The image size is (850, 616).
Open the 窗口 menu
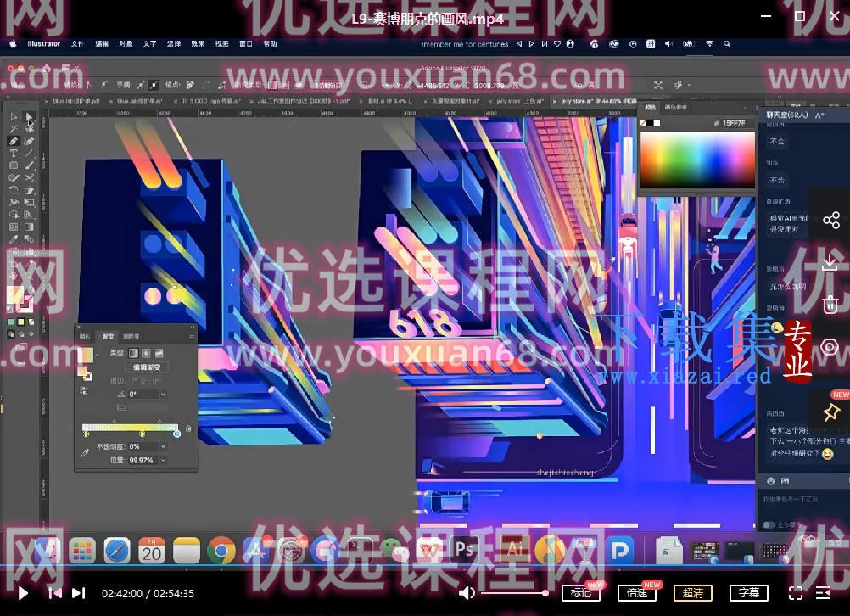point(246,44)
